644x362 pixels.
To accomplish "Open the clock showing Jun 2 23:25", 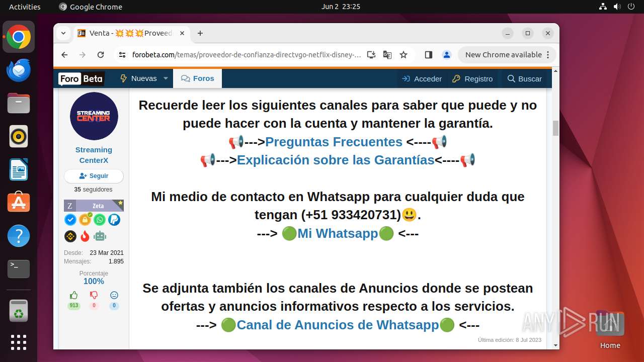I will point(341,7).
